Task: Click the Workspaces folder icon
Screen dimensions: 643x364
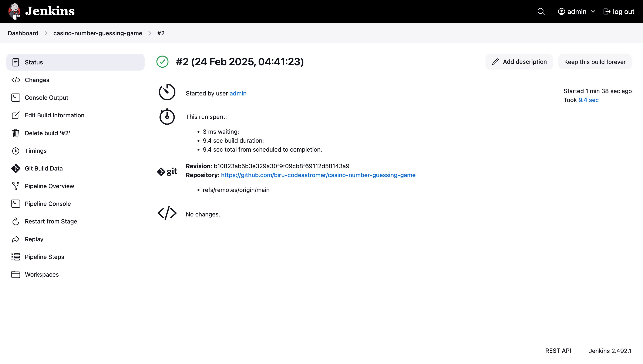Action: click(16, 274)
